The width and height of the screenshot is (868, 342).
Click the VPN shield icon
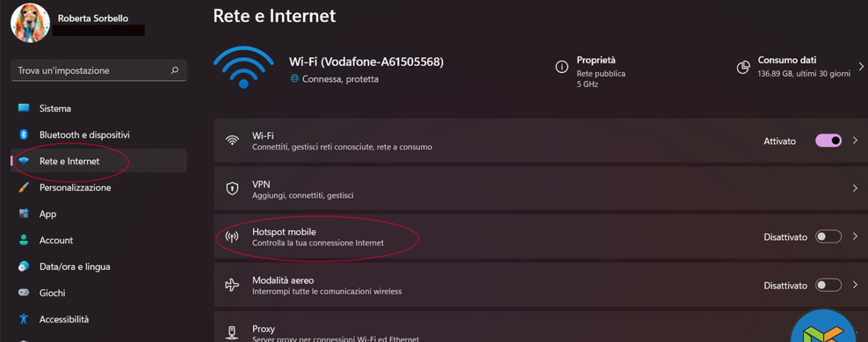pyautogui.click(x=232, y=189)
